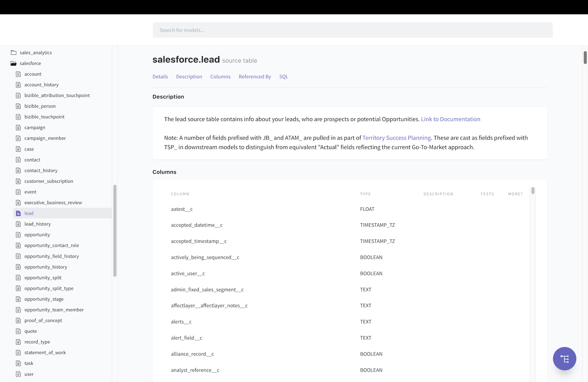The height and width of the screenshot is (382, 588).
Task: Click affectlayer__affectlayer_notes__c column name
Action: pos(209,306)
